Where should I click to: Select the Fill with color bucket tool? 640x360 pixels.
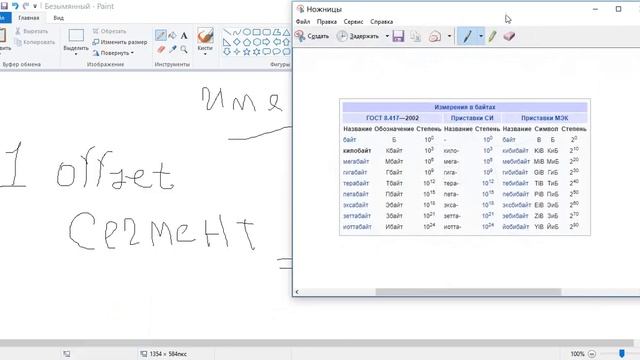(x=172, y=36)
